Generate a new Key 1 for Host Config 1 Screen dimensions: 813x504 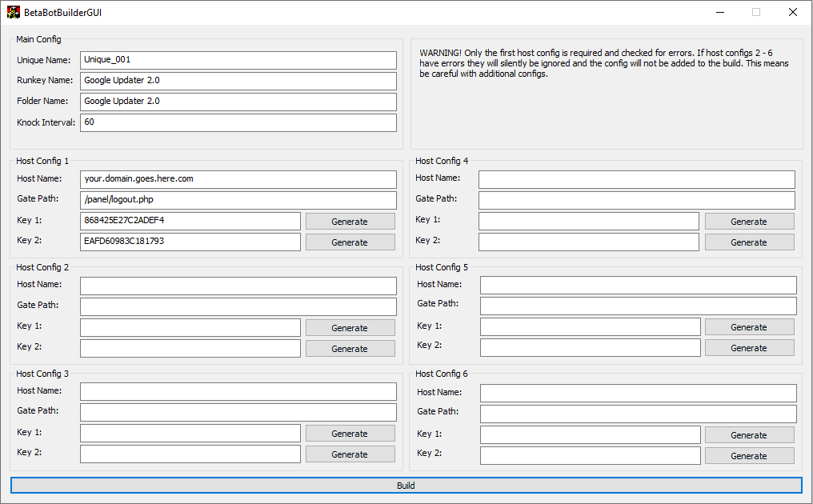pos(350,221)
